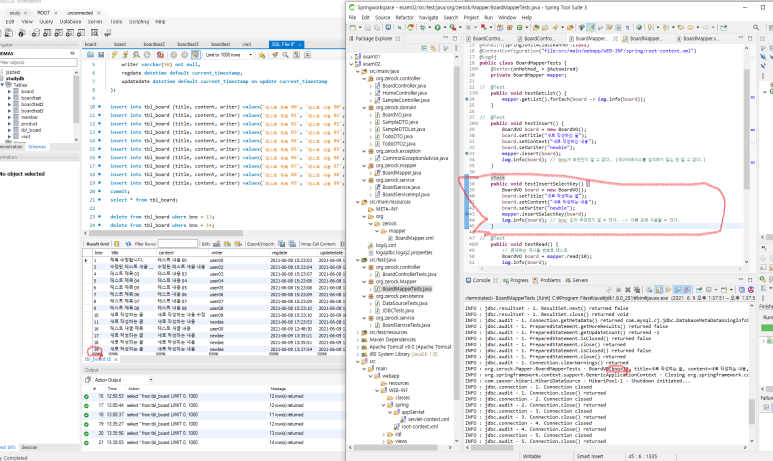The height and width of the screenshot is (461, 773).
Task: Click the writer column header in result grid
Action: [217, 252]
